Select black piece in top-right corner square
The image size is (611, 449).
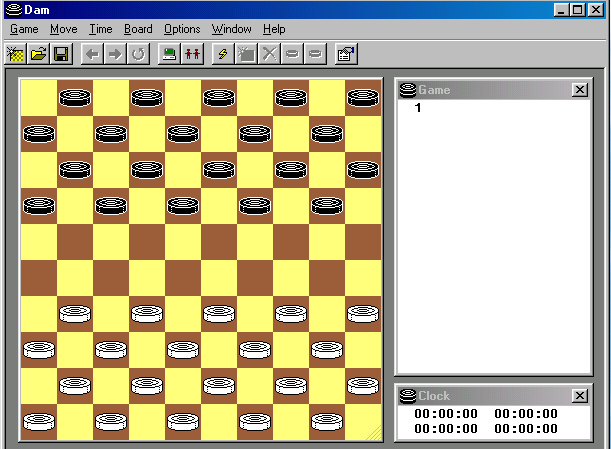click(x=363, y=97)
